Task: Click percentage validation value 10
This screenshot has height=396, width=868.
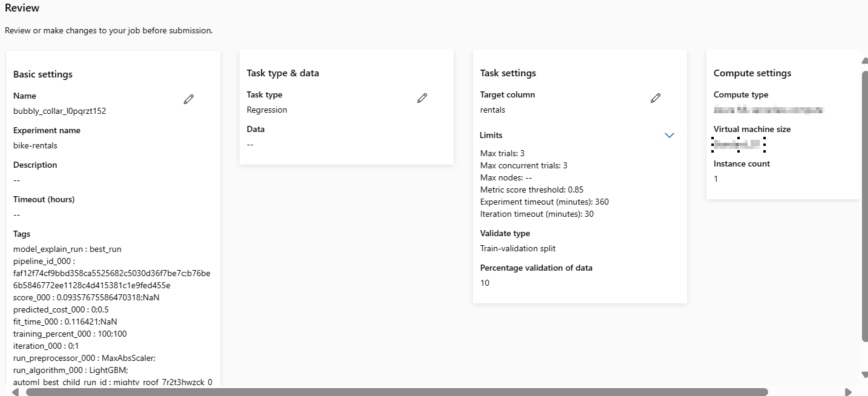Action: (x=485, y=283)
